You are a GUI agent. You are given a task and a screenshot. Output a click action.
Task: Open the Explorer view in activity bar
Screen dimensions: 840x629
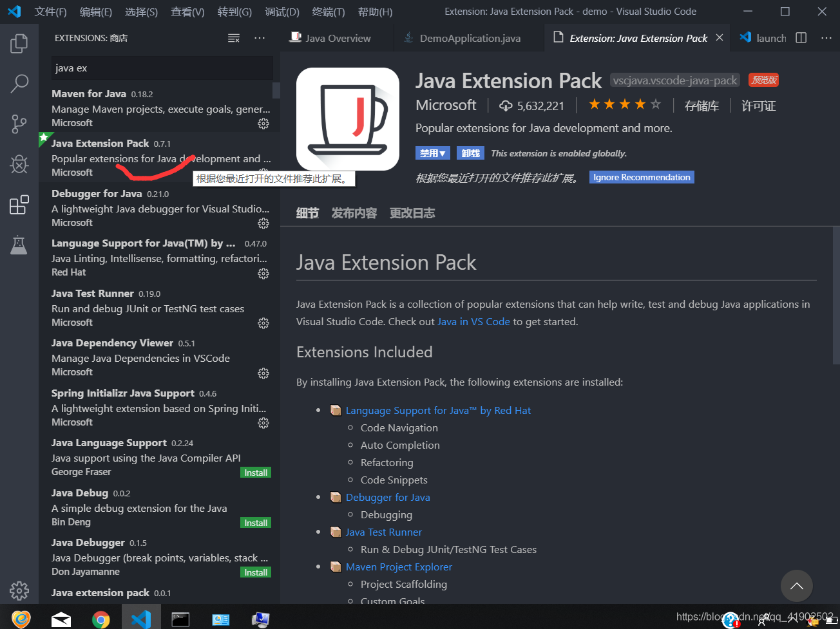(x=19, y=43)
